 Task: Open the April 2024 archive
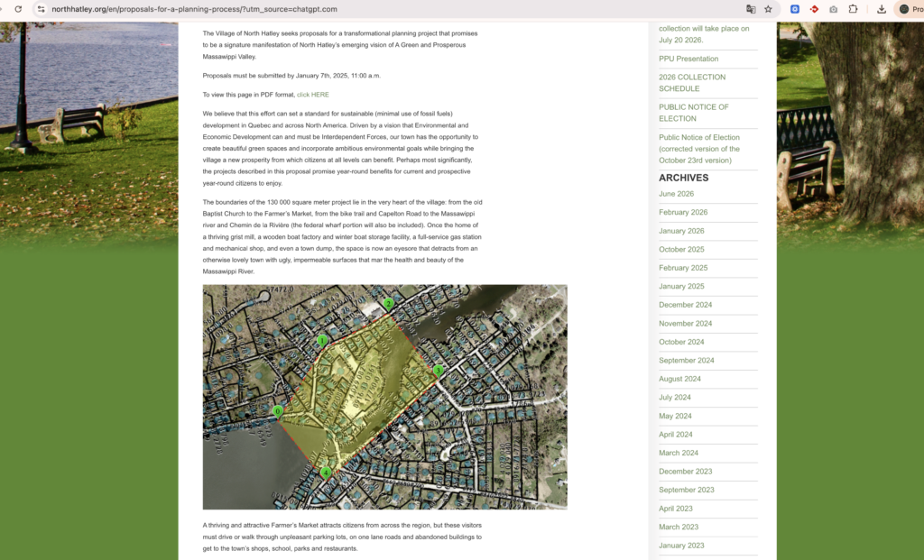675,434
